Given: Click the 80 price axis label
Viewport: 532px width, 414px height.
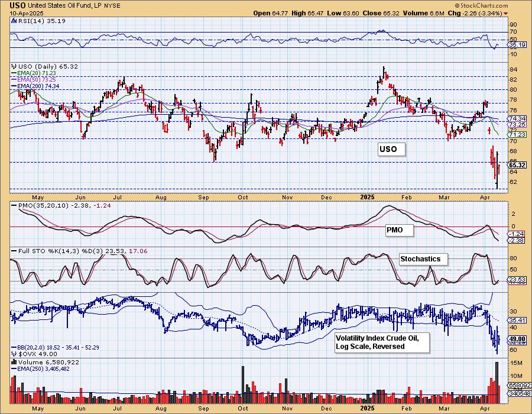Looking at the screenshot, I should tap(513, 90).
